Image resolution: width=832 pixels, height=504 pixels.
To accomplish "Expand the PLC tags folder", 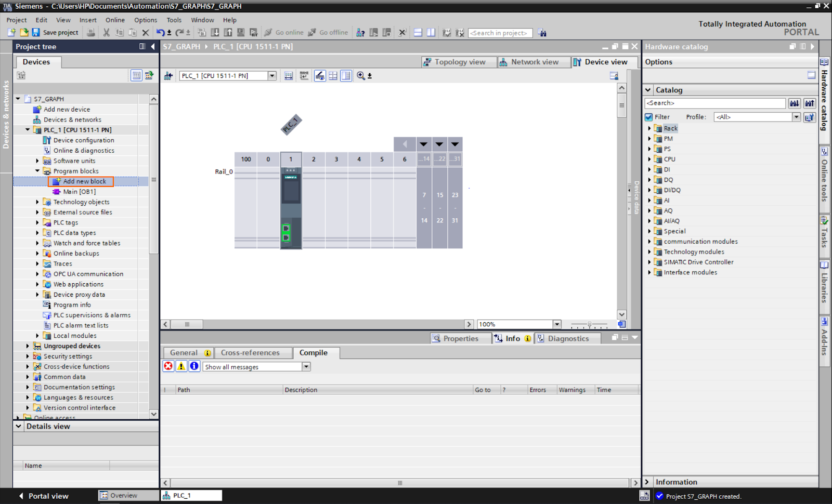I will point(37,222).
